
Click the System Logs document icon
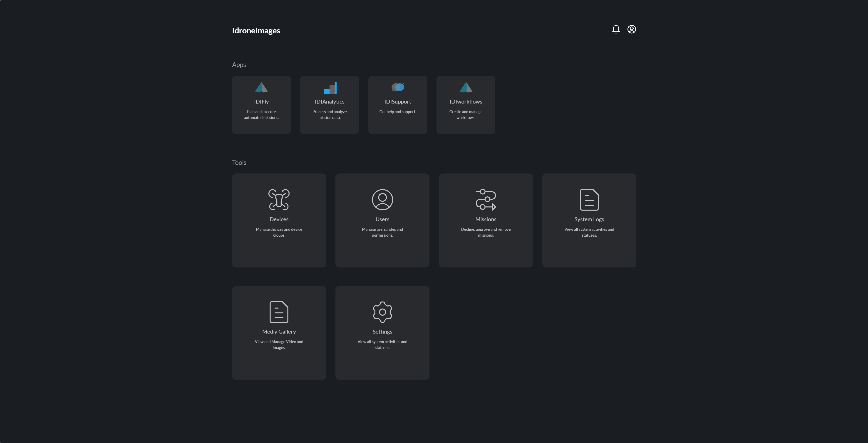[589, 199]
